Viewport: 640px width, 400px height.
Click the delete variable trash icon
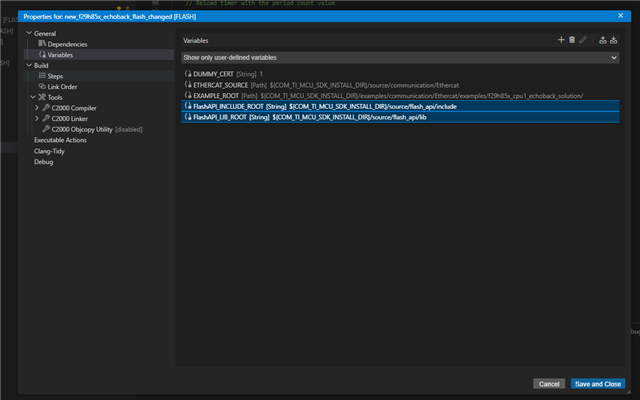coord(572,39)
